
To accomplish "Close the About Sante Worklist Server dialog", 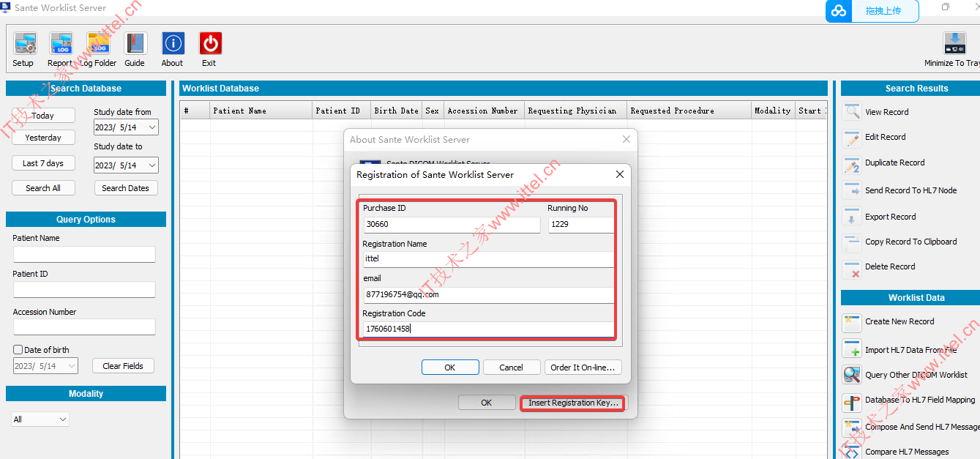I will 626,139.
